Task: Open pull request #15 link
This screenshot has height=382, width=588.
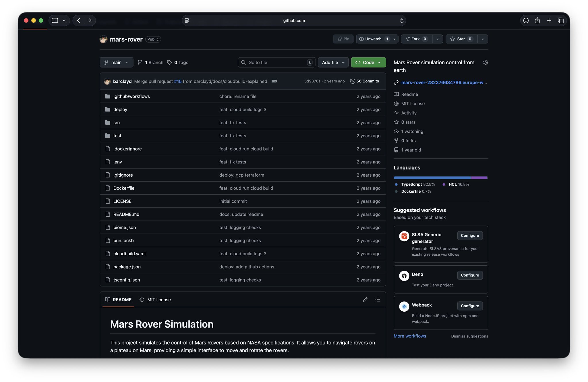Action: (178, 82)
